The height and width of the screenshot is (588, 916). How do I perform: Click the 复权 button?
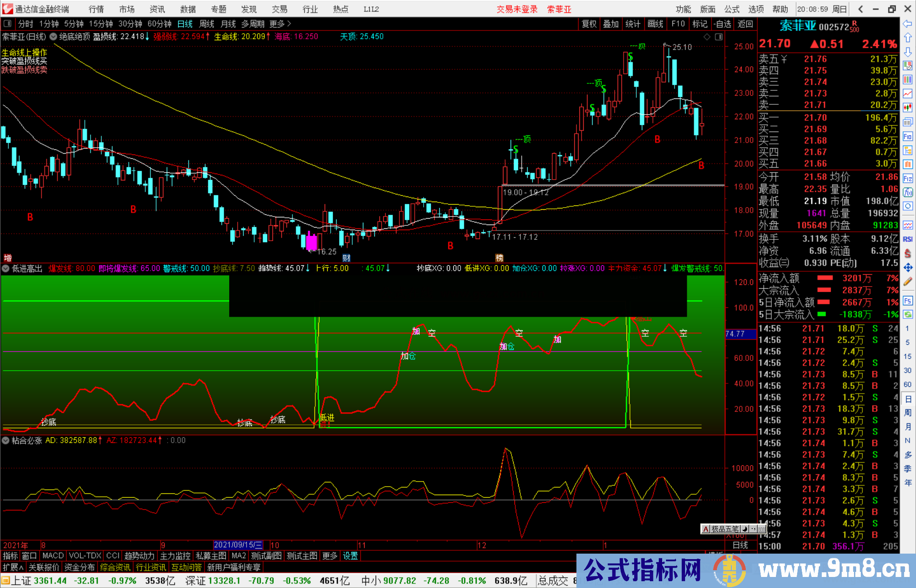point(589,24)
